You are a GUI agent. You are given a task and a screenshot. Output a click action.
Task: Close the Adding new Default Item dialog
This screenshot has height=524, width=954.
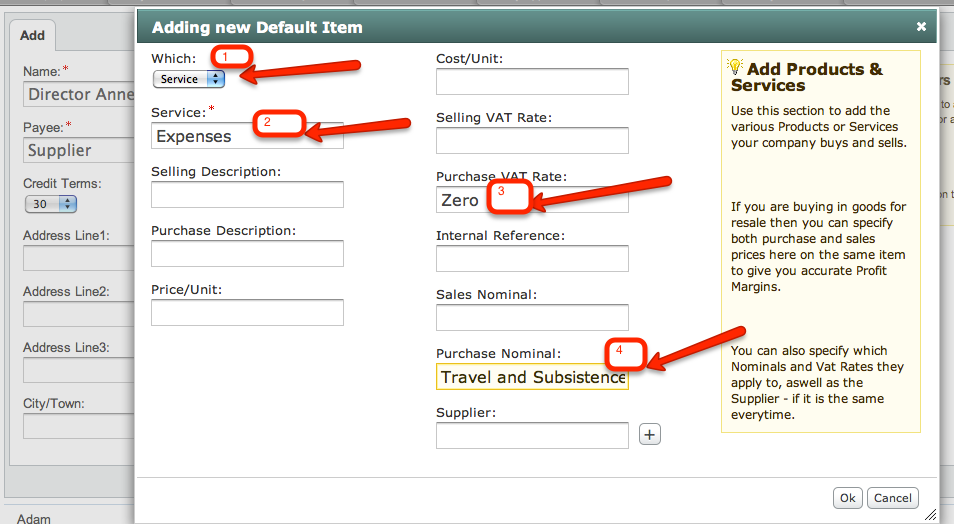click(921, 27)
